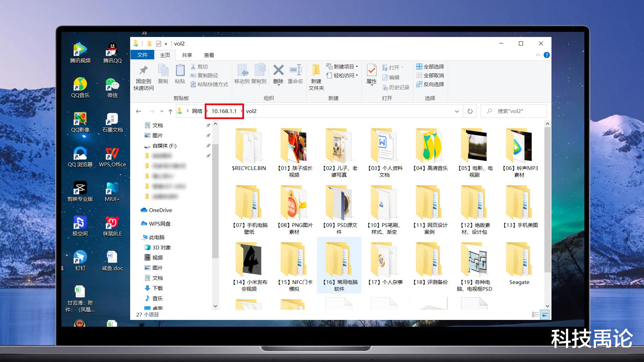Switch to the View (查看) tab
Viewport: 644px width, 362px height.
coord(209,55)
